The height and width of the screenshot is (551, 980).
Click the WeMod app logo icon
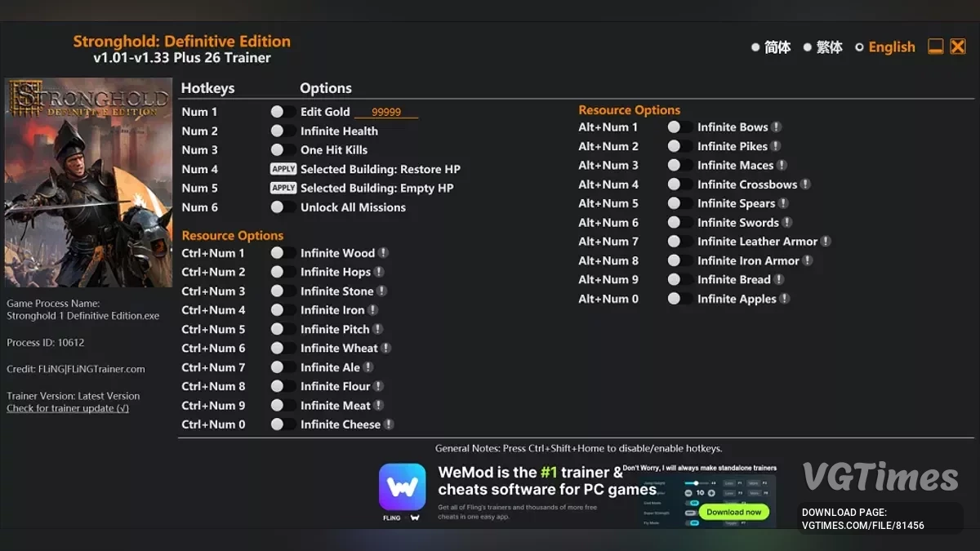(402, 487)
